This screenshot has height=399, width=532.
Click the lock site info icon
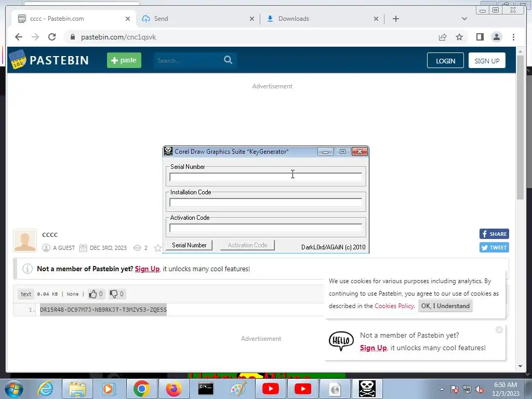click(72, 37)
